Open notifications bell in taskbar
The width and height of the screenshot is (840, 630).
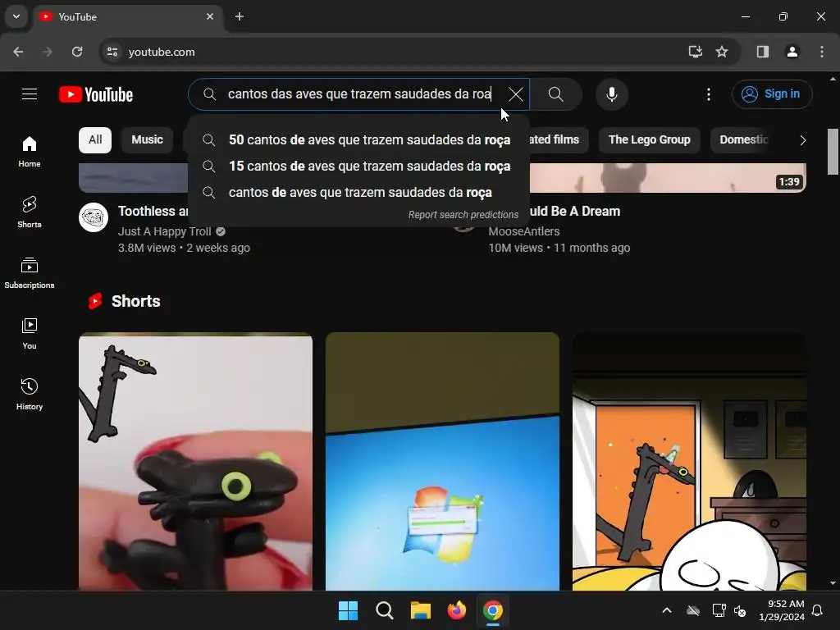click(818, 610)
